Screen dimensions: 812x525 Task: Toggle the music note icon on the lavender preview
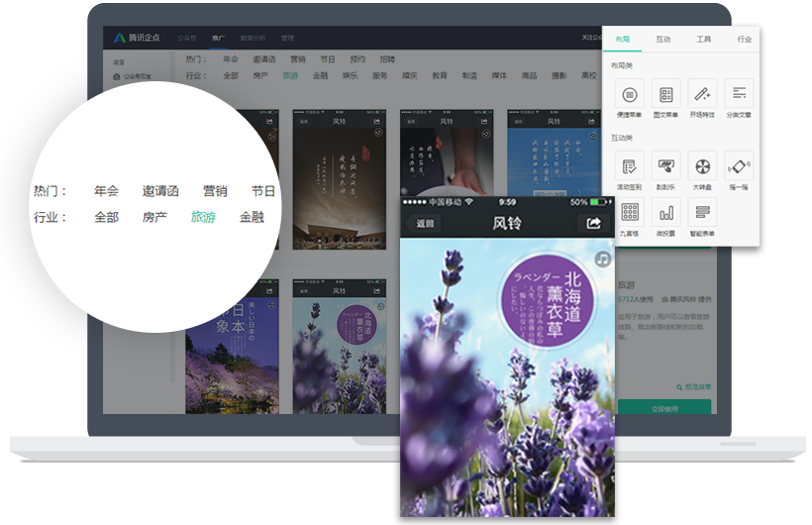pyautogui.click(x=602, y=259)
